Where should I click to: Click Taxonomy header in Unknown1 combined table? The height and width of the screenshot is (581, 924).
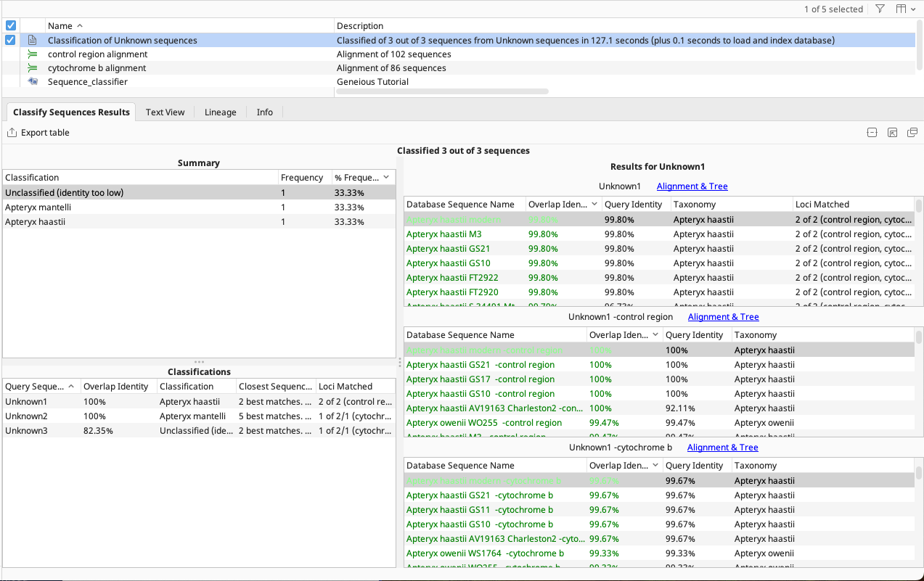click(732, 205)
